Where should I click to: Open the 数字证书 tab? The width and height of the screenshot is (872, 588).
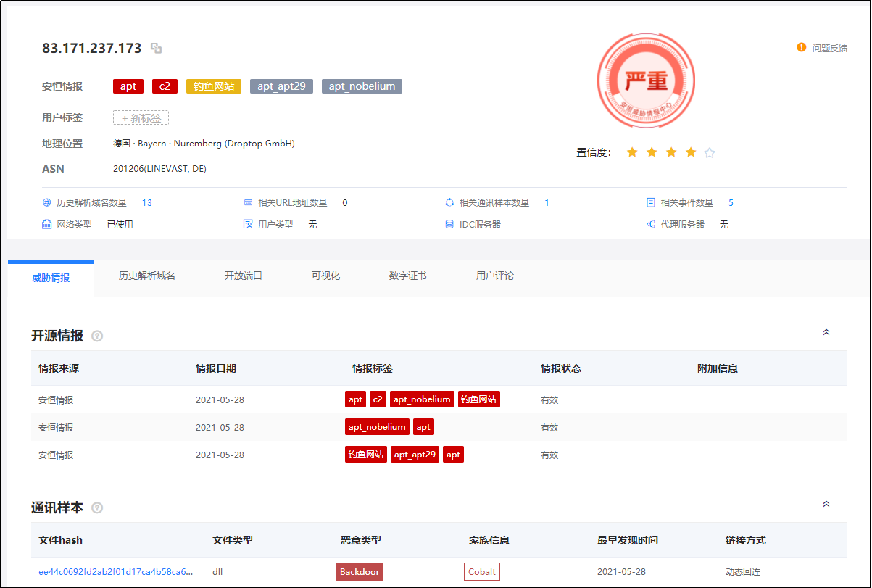coord(408,276)
